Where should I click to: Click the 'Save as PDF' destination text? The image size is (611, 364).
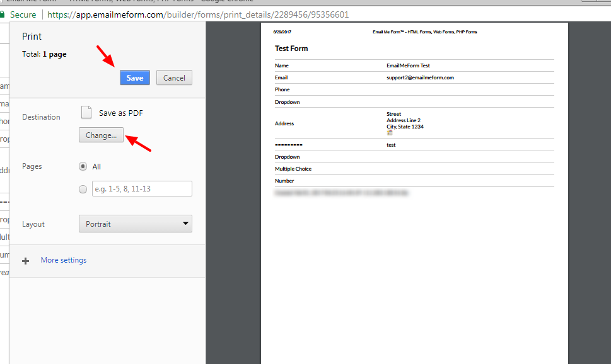click(121, 113)
